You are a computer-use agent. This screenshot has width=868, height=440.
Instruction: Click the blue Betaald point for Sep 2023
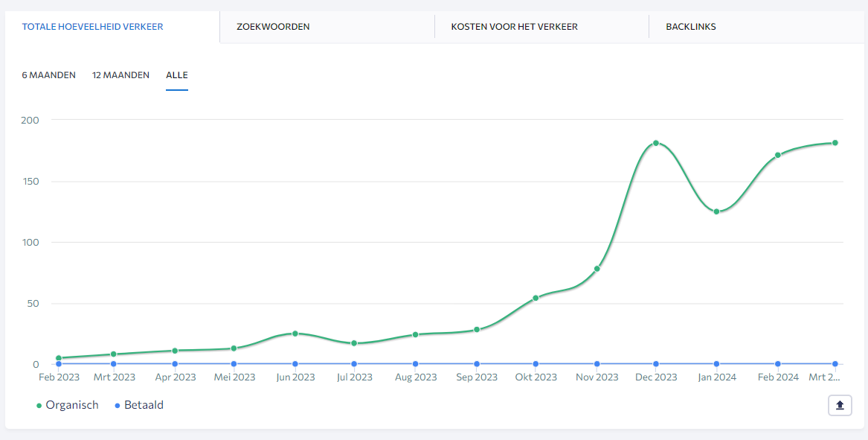tap(477, 364)
